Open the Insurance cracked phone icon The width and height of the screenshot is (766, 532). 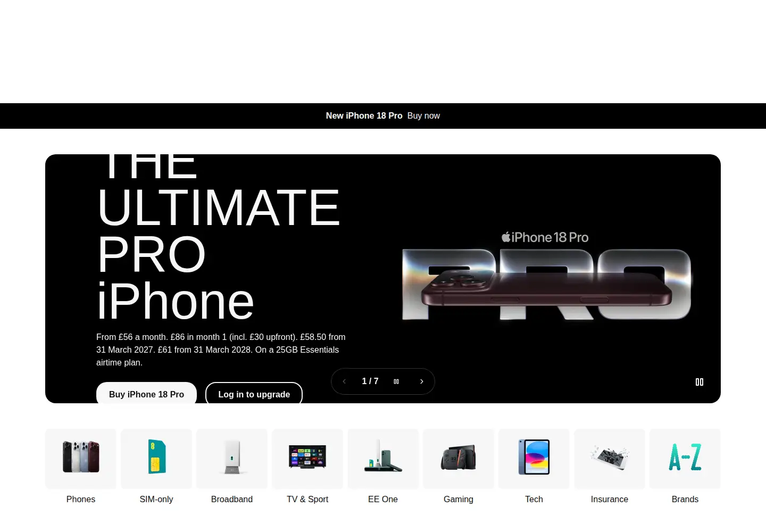(610, 459)
